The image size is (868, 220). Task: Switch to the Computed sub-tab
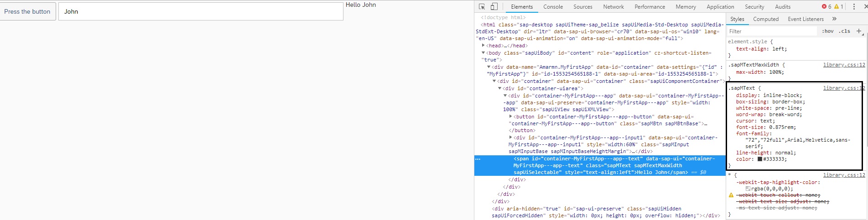pos(766,19)
